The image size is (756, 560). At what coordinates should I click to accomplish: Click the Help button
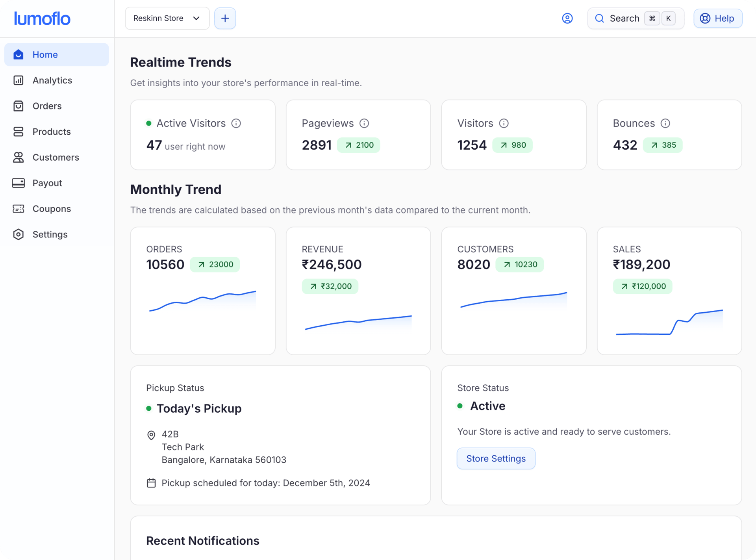pos(717,18)
